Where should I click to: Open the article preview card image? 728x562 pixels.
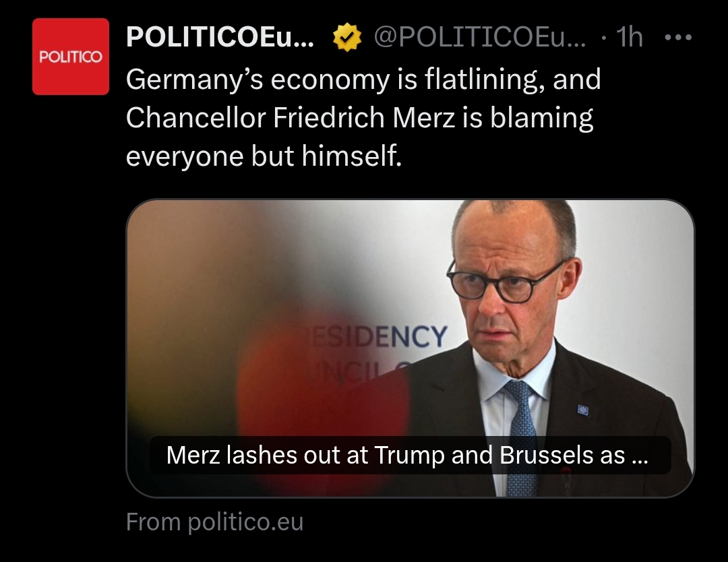(x=411, y=348)
